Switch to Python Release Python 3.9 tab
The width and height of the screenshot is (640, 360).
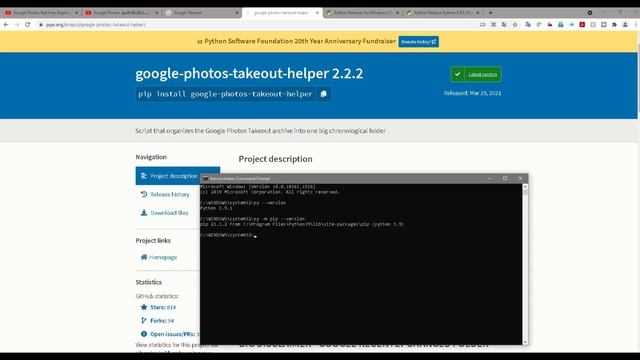tap(443, 13)
